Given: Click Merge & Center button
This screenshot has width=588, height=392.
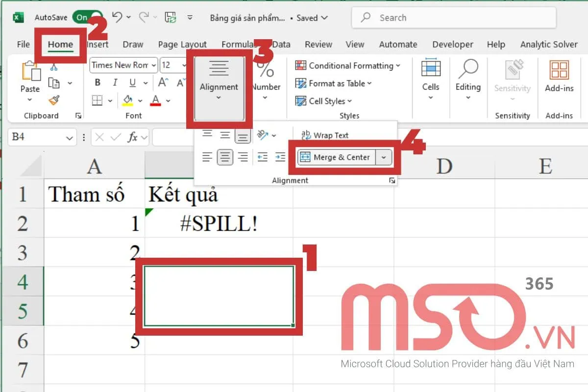Looking at the screenshot, I should point(339,157).
